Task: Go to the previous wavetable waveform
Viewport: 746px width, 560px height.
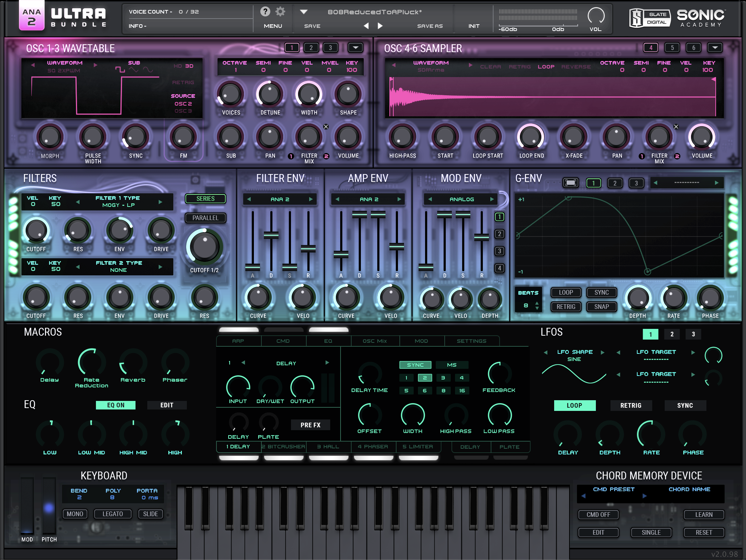Action: (x=33, y=65)
